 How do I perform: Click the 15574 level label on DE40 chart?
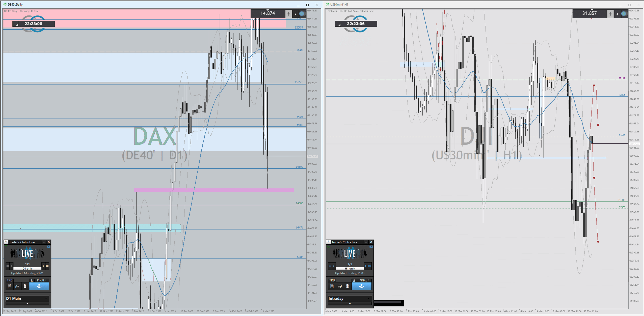point(299,27)
